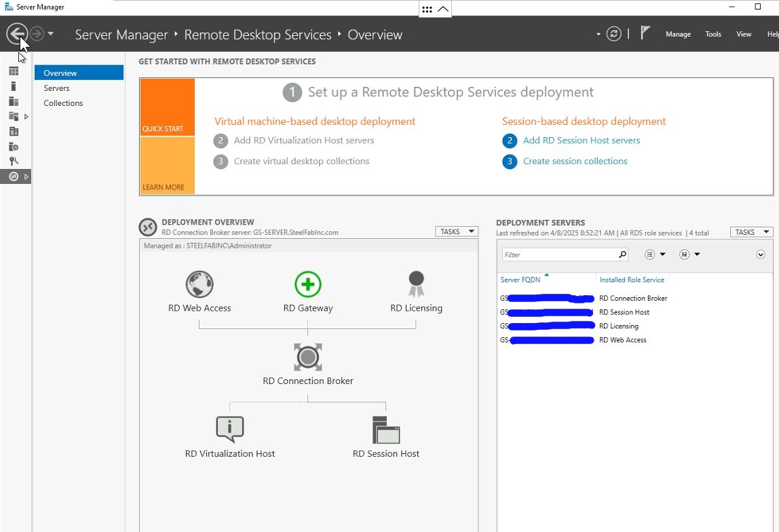
Task: Click Create session collections link
Action: point(575,161)
